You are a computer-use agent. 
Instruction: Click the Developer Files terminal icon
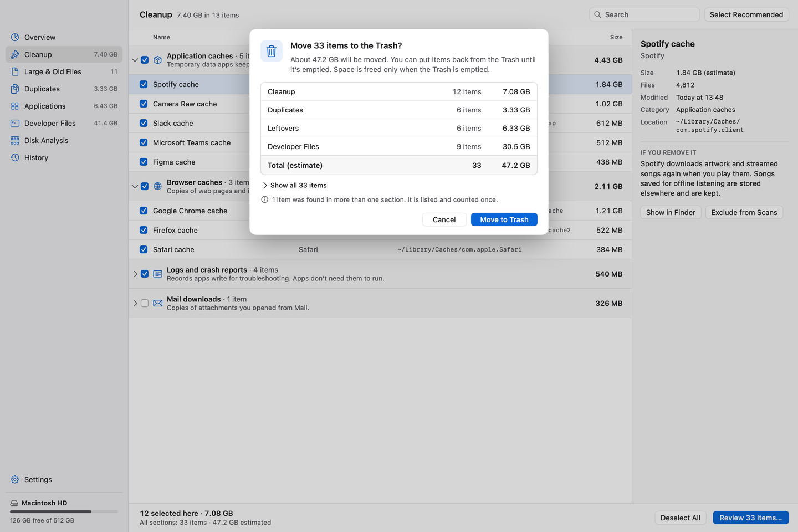click(x=15, y=123)
